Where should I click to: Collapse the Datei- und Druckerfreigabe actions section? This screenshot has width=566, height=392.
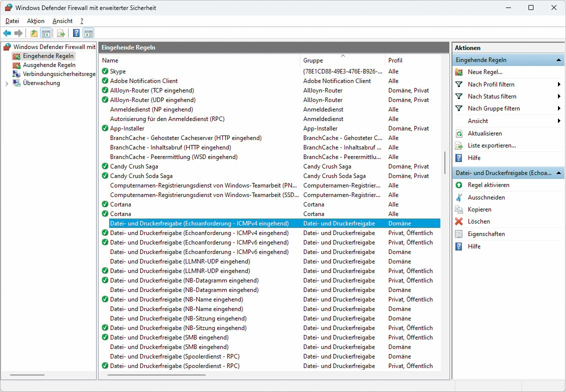(558, 173)
